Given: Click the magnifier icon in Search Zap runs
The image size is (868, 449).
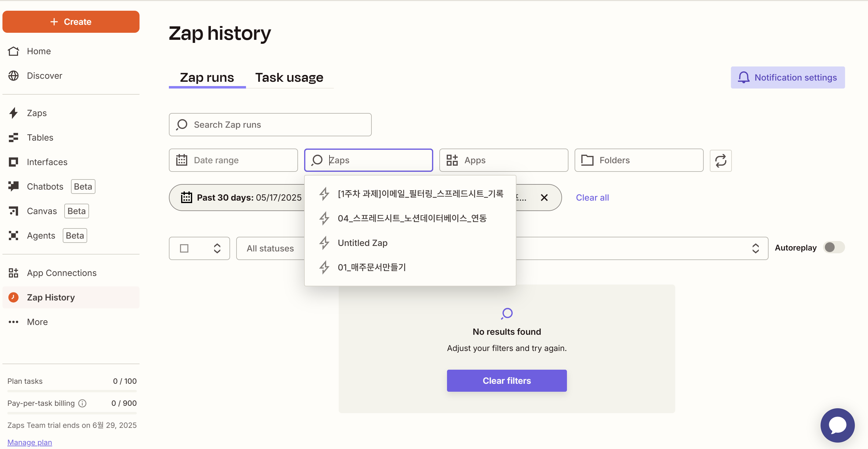Looking at the screenshot, I should click(182, 125).
